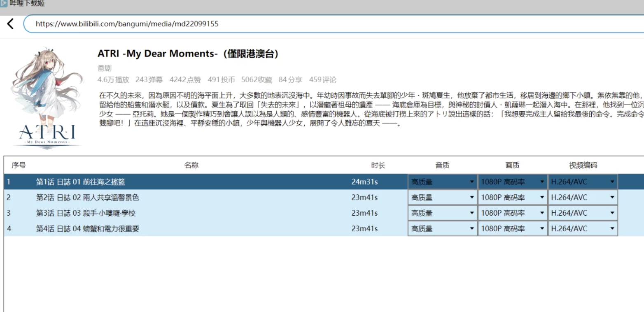This screenshot has width=644, height=312.
Task: Click the app logo in title bar
Action: click(x=4, y=3)
